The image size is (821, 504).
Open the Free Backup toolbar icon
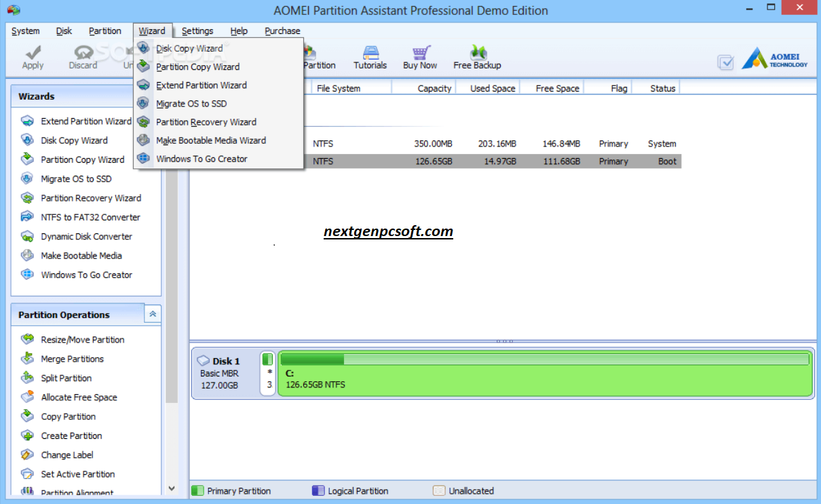click(x=477, y=53)
